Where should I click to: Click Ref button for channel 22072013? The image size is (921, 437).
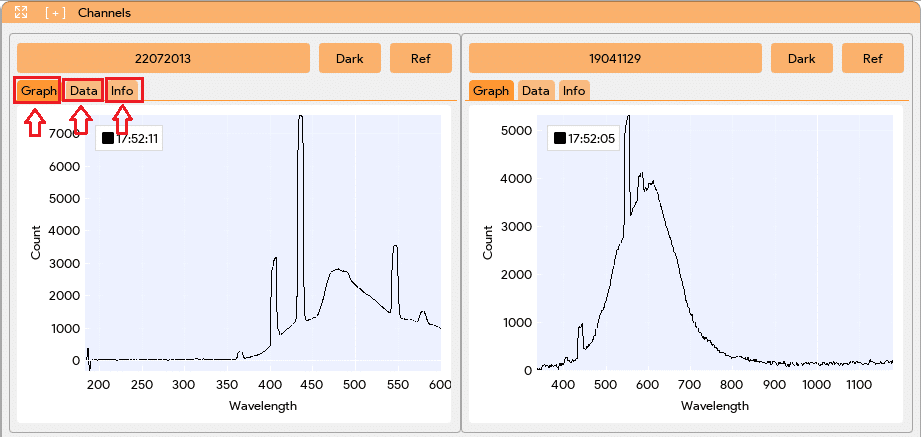tap(421, 58)
